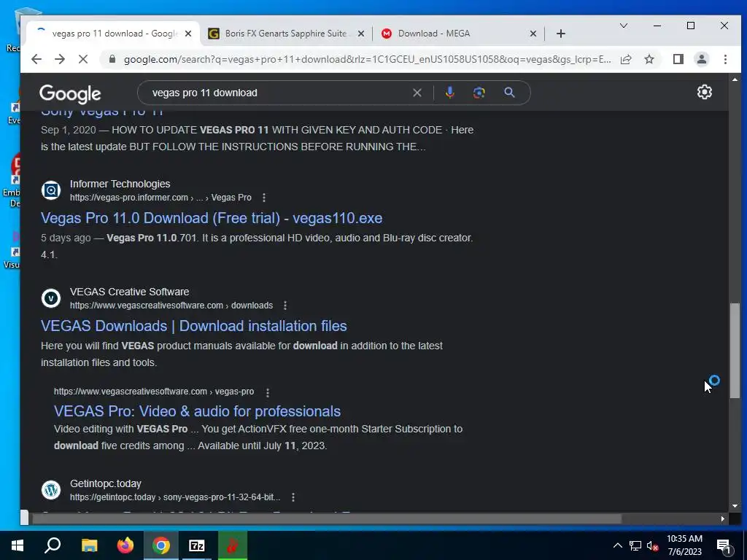This screenshot has height=560, width=747.
Task: Click the Chrome address bar URL
Action: [x=367, y=60]
